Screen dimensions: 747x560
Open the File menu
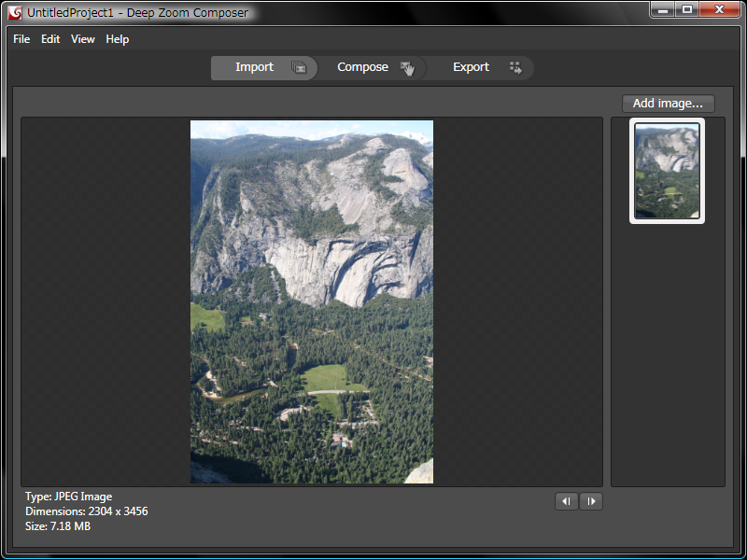(21, 39)
